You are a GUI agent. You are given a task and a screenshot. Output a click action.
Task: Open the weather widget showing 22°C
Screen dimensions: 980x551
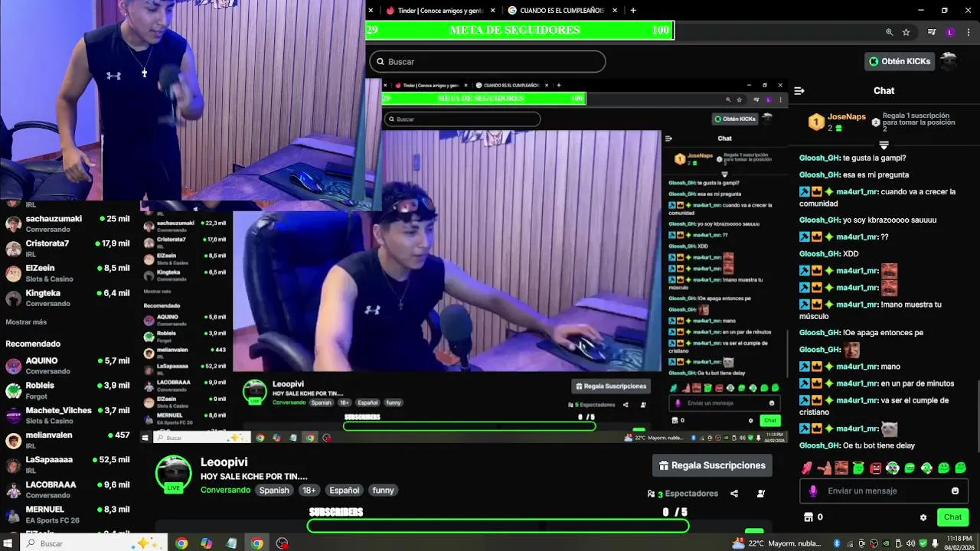pyautogui.click(x=776, y=543)
